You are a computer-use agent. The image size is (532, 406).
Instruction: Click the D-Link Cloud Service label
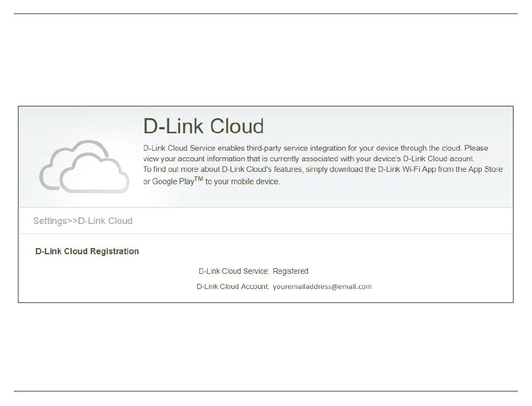[x=234, y=272]
